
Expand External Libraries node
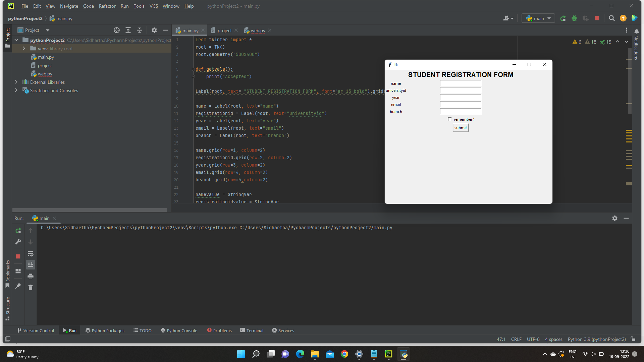(16, 82)
